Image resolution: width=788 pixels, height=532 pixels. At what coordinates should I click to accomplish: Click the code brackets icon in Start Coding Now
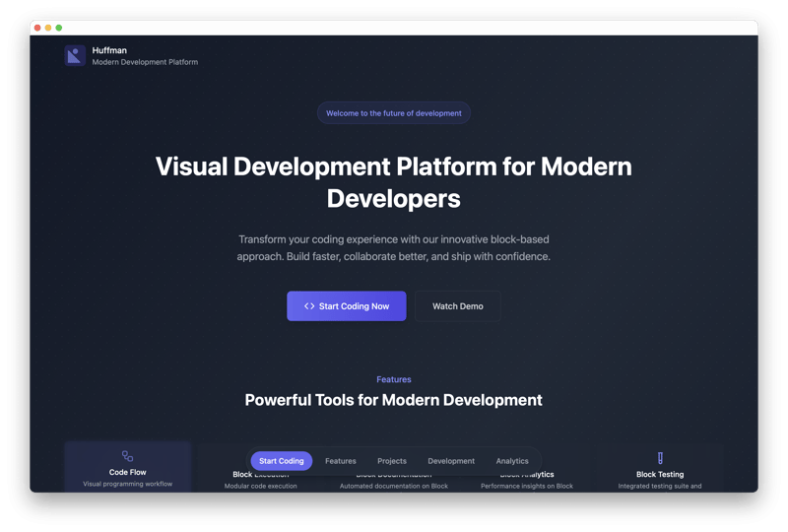[309, 306]
